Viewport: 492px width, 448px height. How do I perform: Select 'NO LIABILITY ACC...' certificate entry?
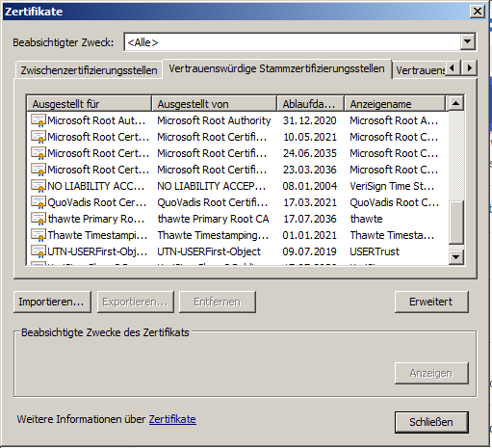point(95,186)
